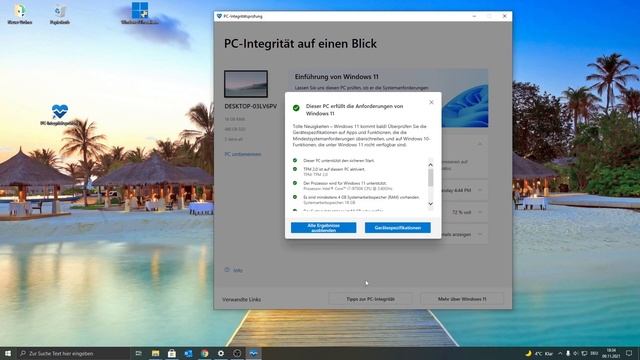Minimize the PC-Integritätsprüfung window

(474, 16)
